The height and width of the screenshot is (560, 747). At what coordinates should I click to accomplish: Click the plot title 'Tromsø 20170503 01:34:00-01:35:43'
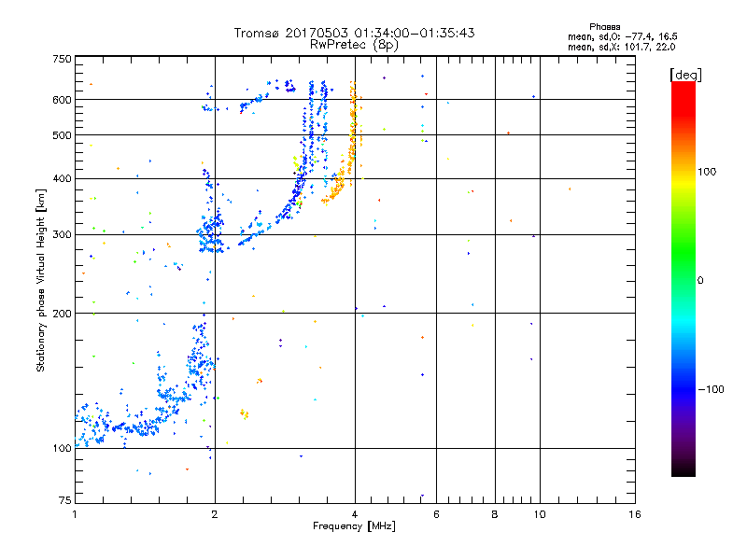[354, 33]
